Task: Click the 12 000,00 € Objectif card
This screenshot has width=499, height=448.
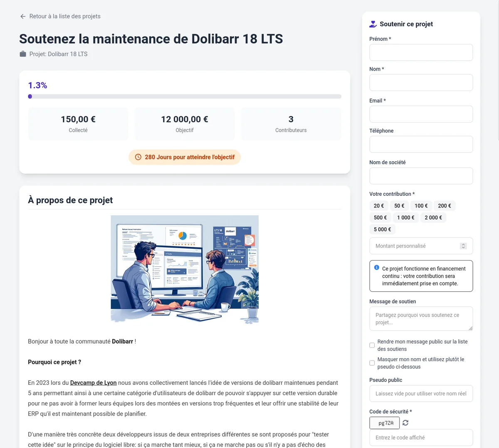Action: 185,124
